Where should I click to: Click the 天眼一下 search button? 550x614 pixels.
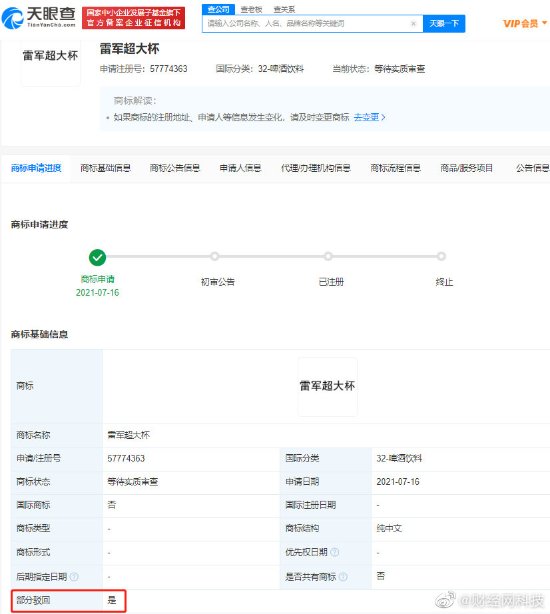pyautogui.click(x=444, y=23)
